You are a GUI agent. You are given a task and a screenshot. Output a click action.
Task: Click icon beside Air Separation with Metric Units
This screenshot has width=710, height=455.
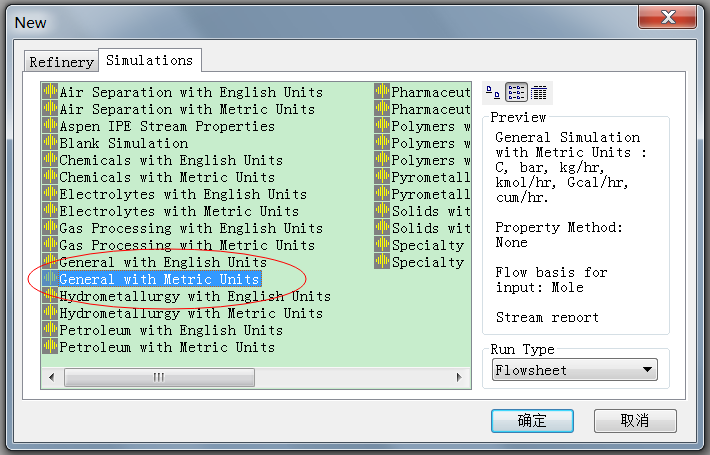click(x=50, y=109)
